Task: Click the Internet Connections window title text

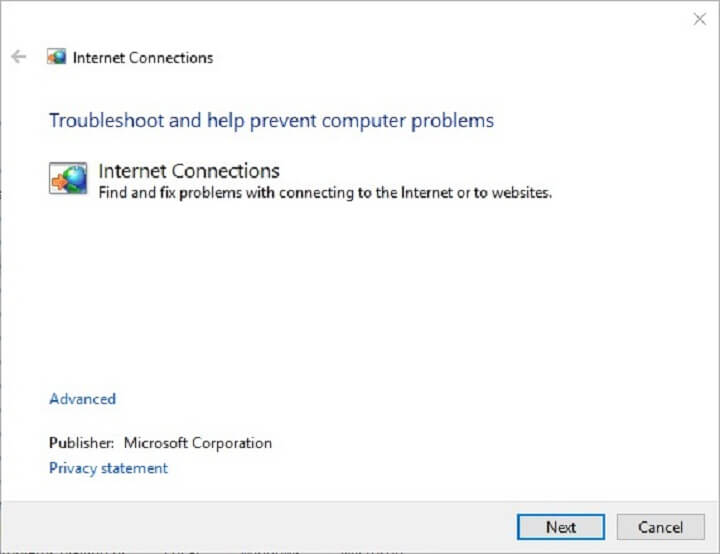Action: click(143, 58)
